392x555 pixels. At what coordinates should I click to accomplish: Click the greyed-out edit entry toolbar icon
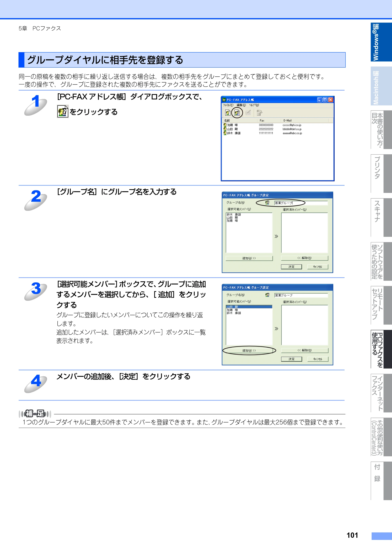(x=248, y=113)
